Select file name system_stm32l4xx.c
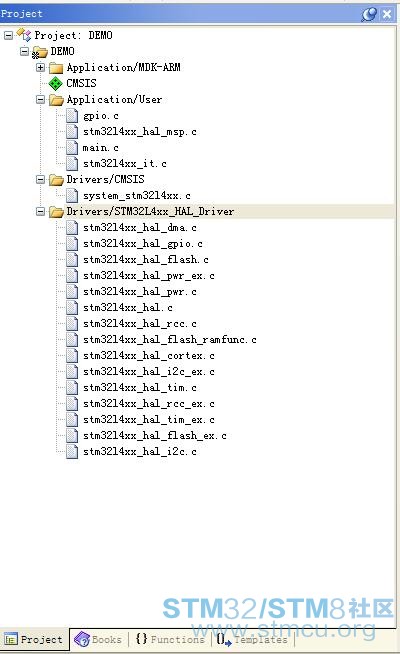400x654 pixels. [x=137, y=196]
